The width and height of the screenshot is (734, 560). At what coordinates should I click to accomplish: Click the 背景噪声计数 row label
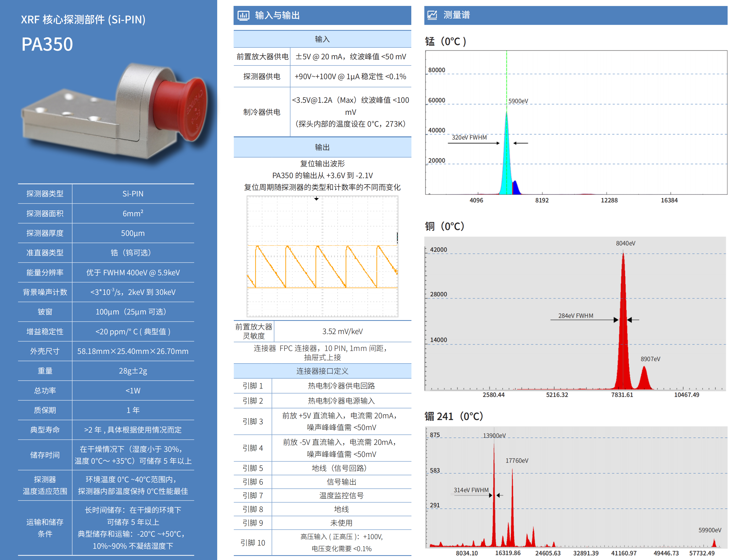[x=45, y=292]
